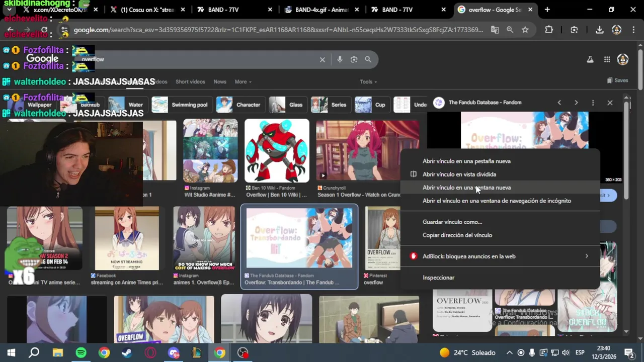Switch to the BAND-4x.gif tab
The image size is (644, 362).
point(322,10)
